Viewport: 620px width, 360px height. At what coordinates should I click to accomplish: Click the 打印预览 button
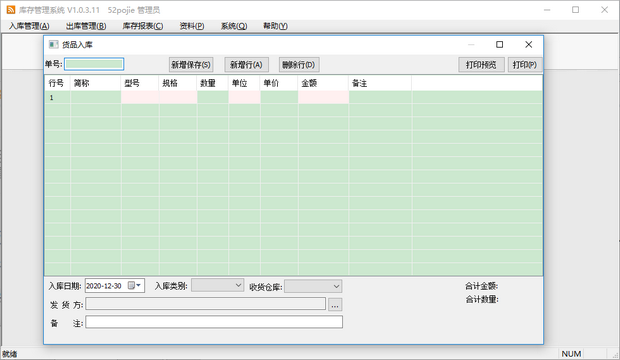[x=481, y=64]
